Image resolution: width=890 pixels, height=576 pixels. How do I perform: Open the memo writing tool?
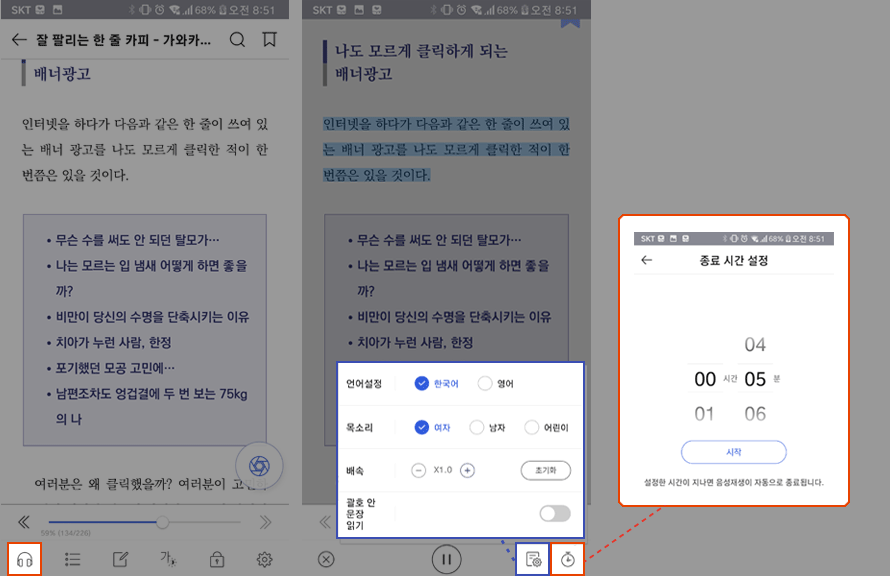coord(120,559)
